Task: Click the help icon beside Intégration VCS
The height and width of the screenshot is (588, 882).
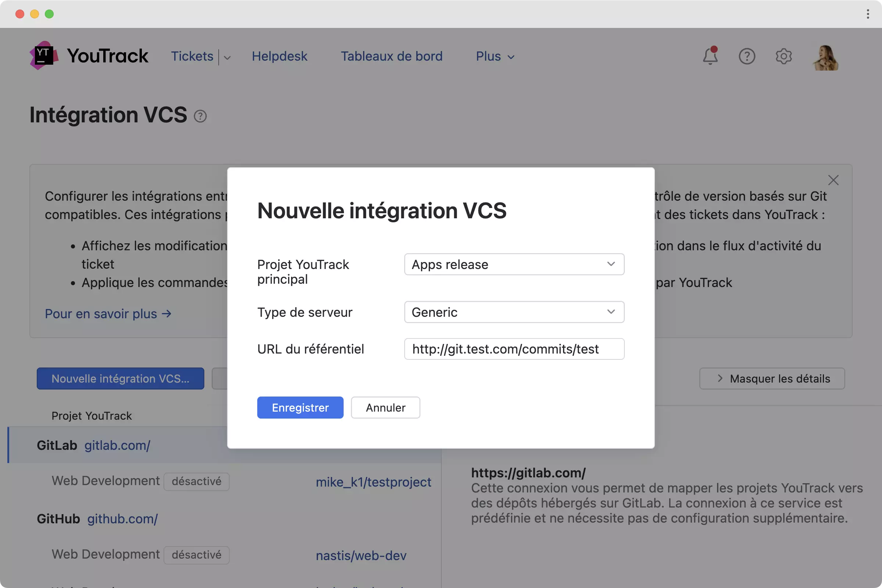Action: (x=200, y=116)
